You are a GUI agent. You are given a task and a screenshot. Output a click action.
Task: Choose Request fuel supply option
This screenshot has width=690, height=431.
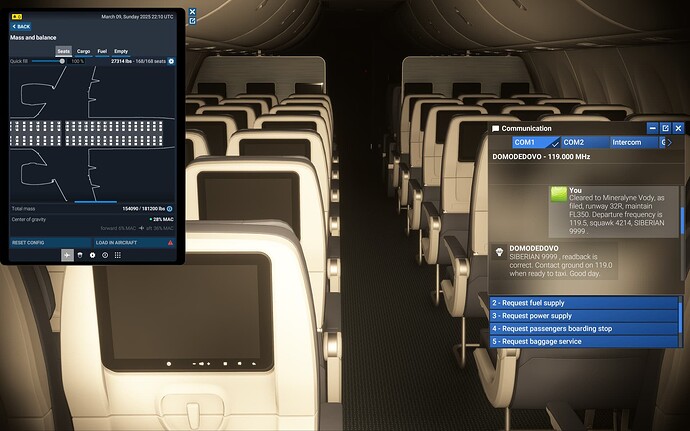[585, 302]
